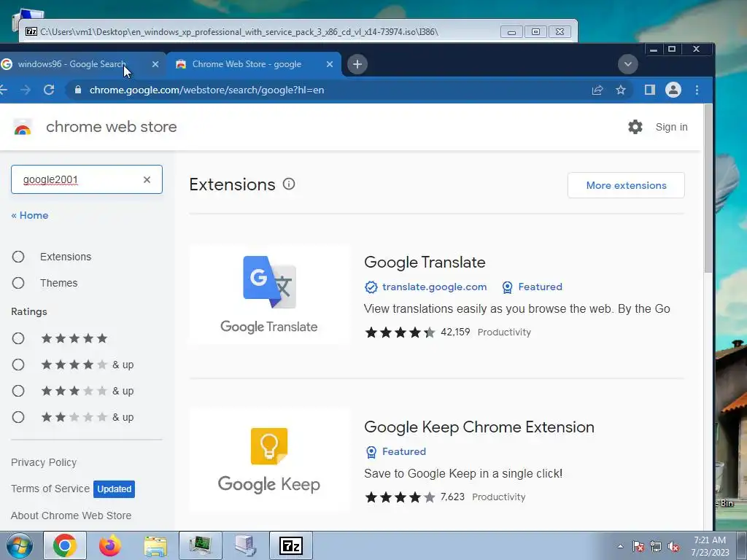Click the Chrome Web Store rainbow logo

click(23, 128)
